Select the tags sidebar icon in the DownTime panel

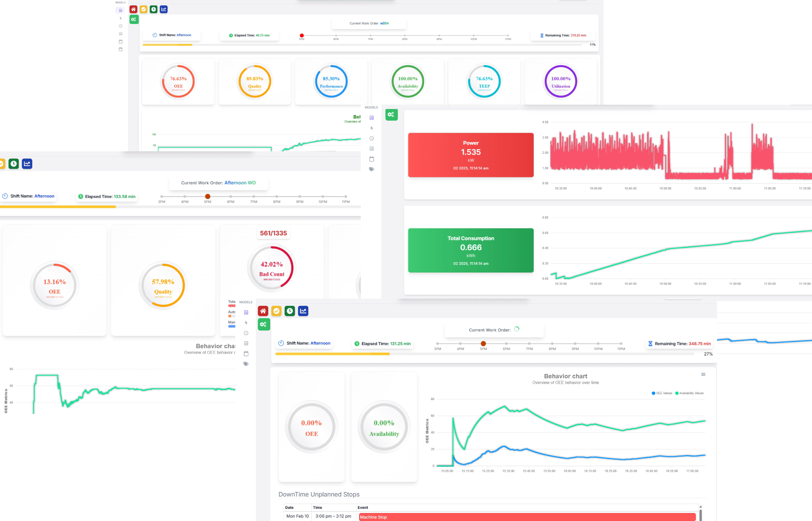coord(246,364)
